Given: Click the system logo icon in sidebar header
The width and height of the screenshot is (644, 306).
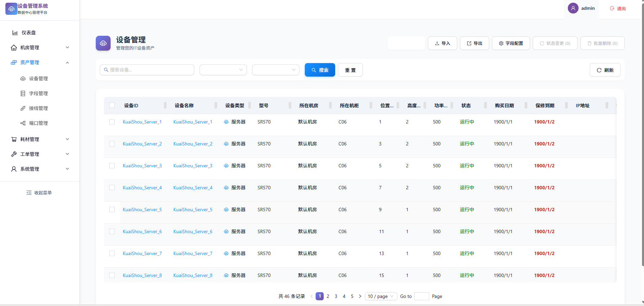Looking at the screenshot, I should [x=11, y=9].
